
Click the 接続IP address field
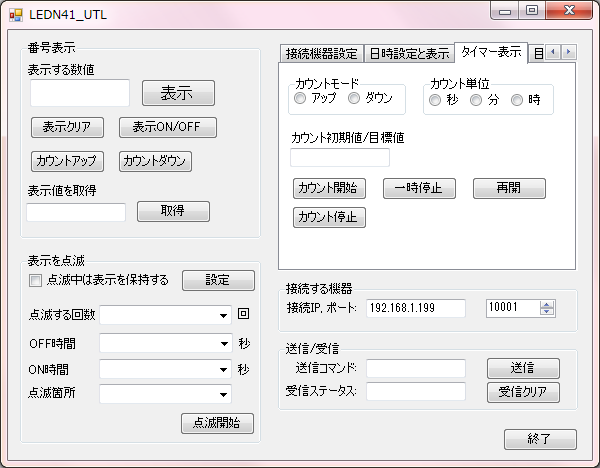[x=416, y=308]
